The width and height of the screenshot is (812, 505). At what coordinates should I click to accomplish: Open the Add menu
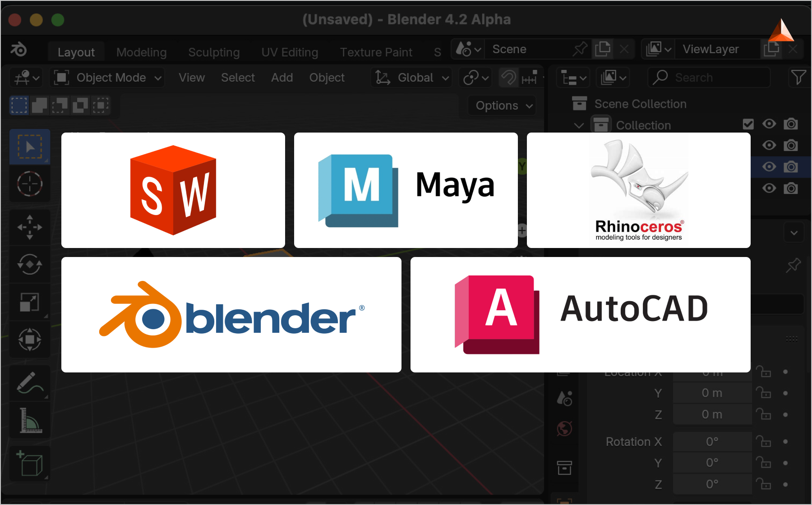point(281,77)
